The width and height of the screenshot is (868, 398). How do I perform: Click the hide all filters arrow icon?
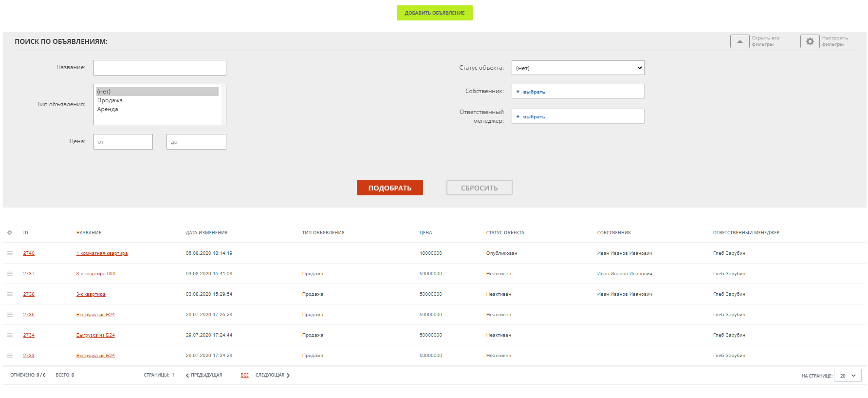pyautogui.click(x=739, y=41)
